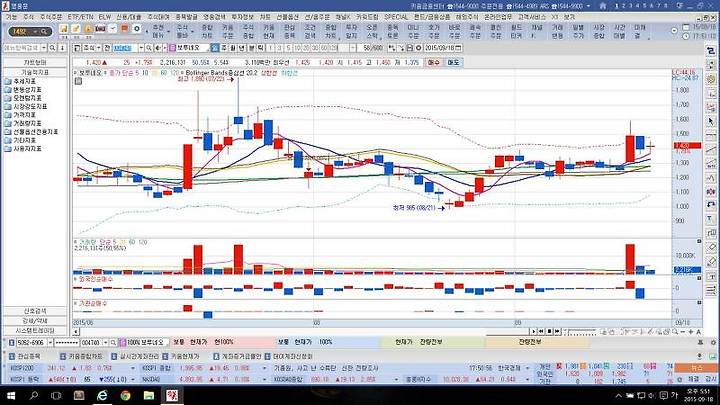Open the 선물옵션 menu
720x405 pixels.
pyautogui.click(x=287, y=17)
